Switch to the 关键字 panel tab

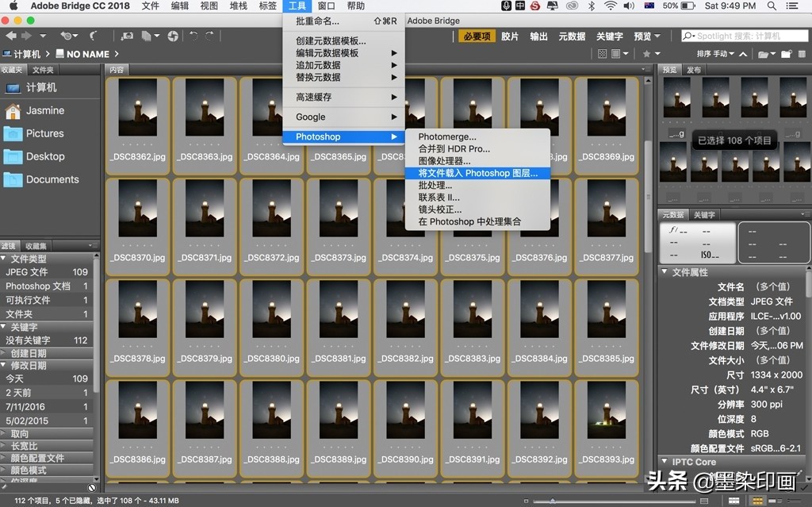click(x=704, y=215)
